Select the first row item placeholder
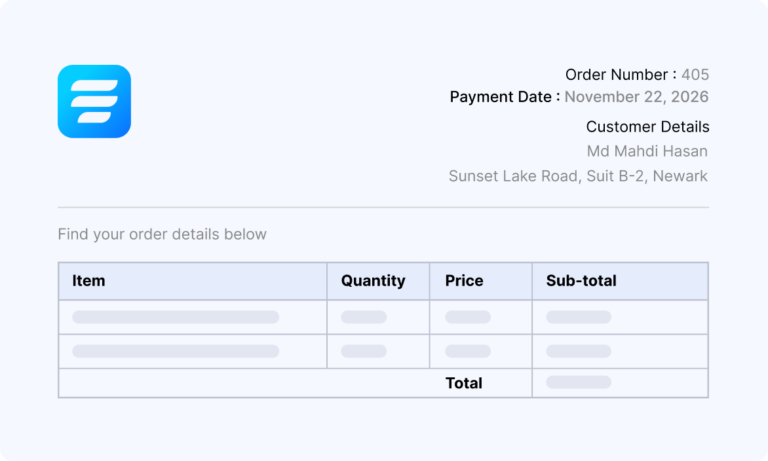 [175, 317]
